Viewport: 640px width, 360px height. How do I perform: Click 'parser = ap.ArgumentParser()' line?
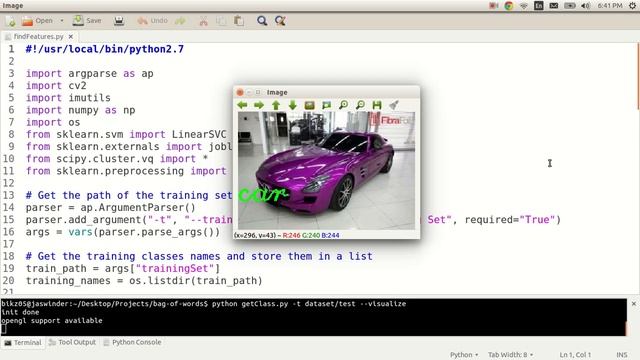point(110,207)
